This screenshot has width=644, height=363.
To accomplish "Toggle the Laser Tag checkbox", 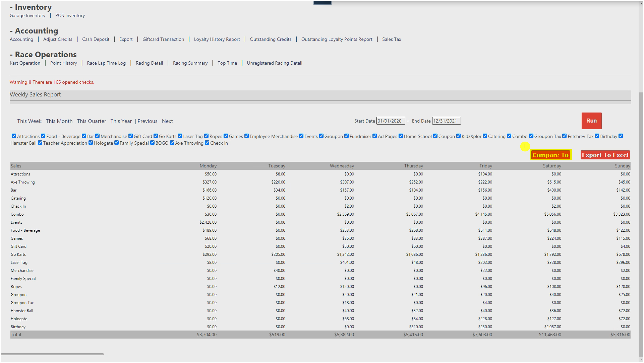I will (180, 136).
